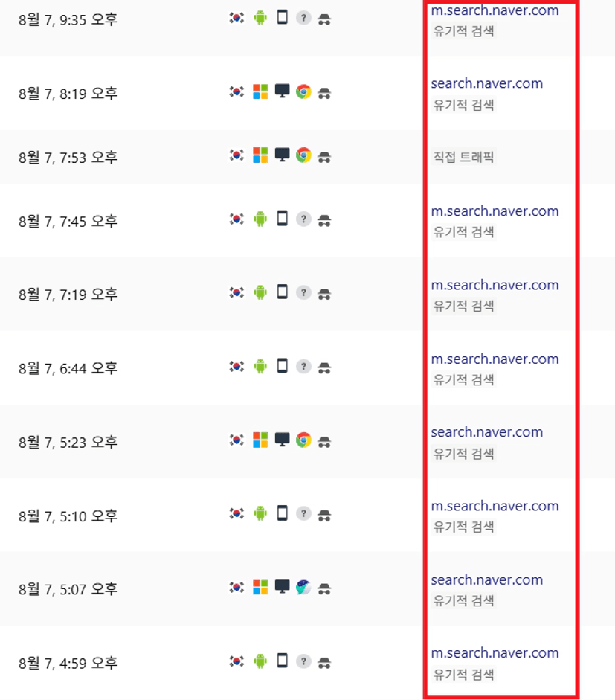Click the 유기적 검색 label in the 8:19 오후 row
The height and width of the screenshot is (700, 615).
pyautogui.click(x=464, y=105)
